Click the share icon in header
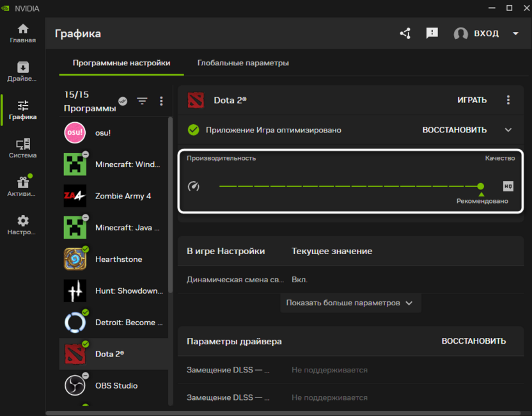This screenshot has height=416, width=532. point(405,33)
